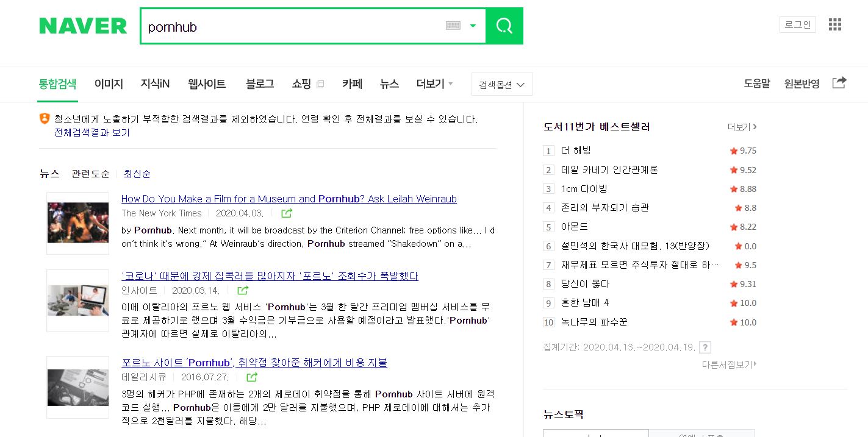
Task: Open bestseller 존리의 부자되기 습관
Action: [605, 208]
